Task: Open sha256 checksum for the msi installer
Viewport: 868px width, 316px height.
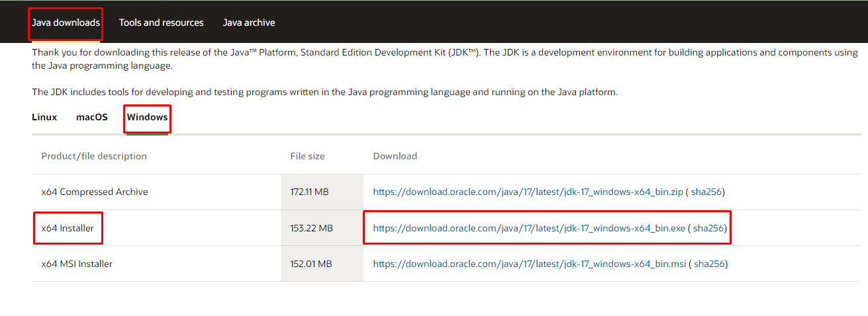Action: 708,264
